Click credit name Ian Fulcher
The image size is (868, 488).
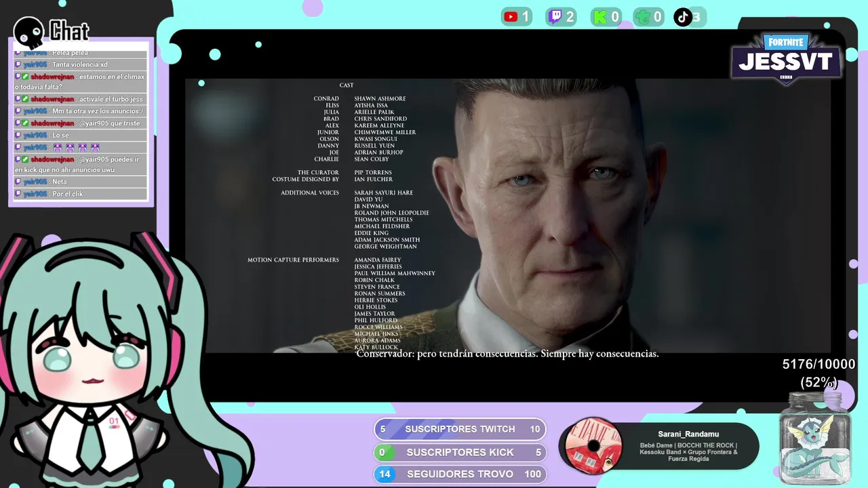pos(373,180)
